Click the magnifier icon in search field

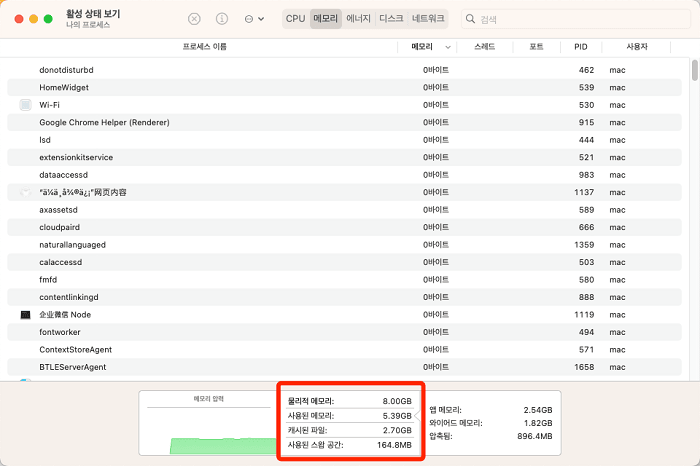(470, 19)
